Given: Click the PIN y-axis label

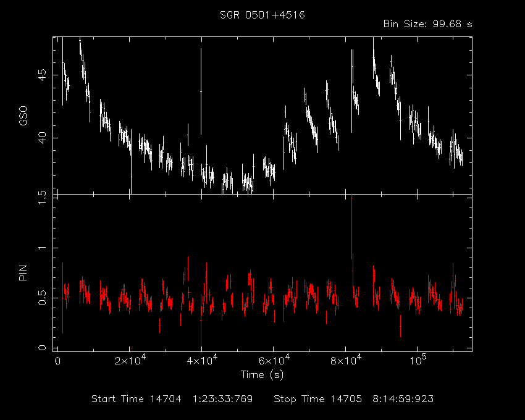Looking at the screenshot, I should click(x=23, y=273).
